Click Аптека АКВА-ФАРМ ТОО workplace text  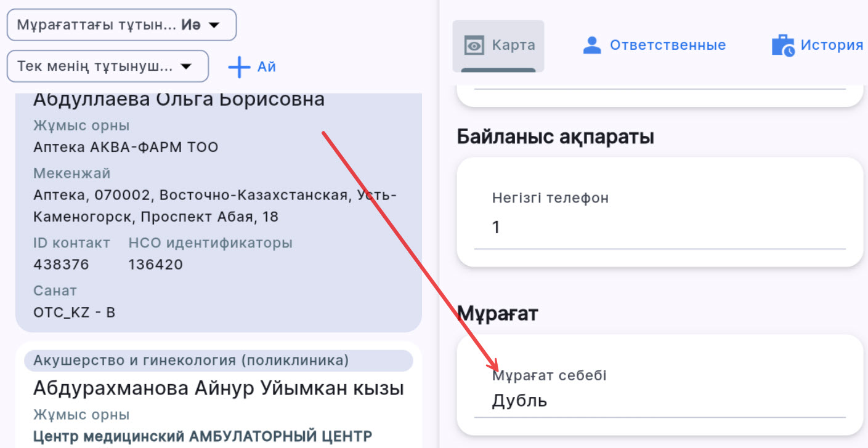126,148
